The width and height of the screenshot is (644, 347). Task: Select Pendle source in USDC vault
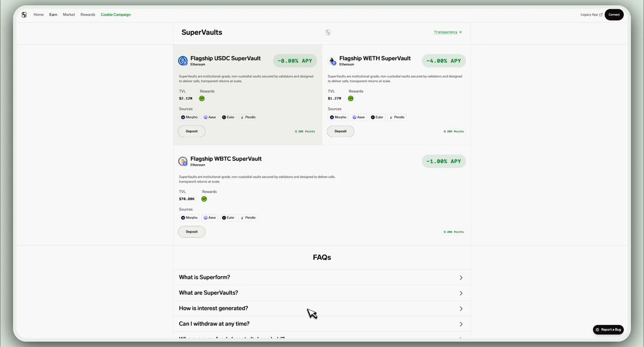[248, 117]
